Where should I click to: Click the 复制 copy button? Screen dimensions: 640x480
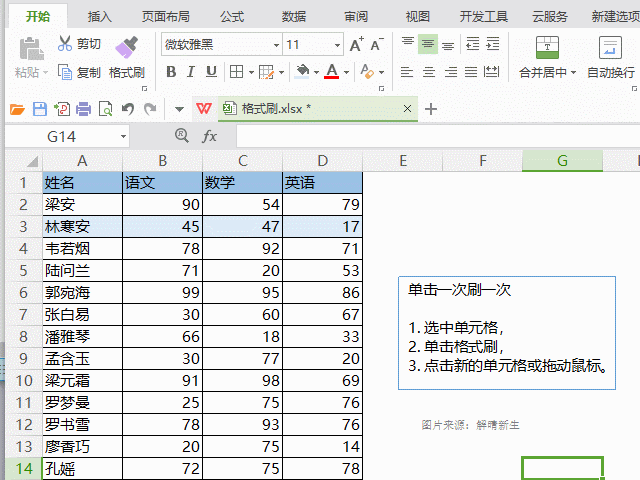(79, 72)
